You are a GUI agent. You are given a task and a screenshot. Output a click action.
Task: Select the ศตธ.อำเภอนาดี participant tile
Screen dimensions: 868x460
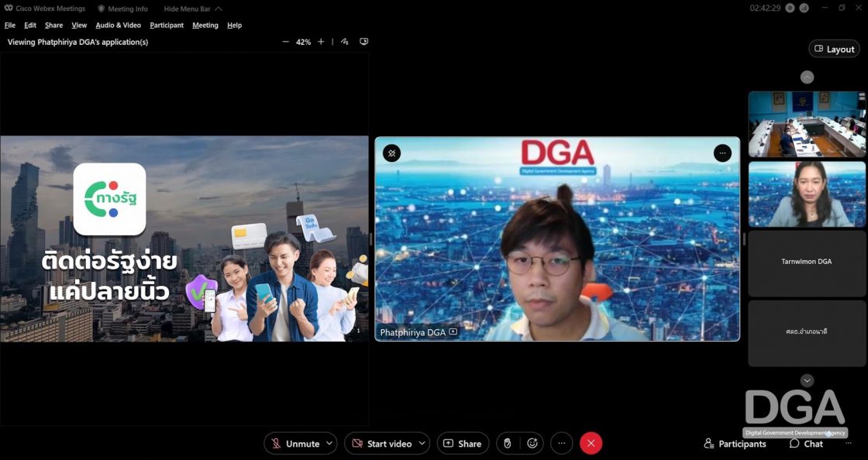tap(807, 334)
